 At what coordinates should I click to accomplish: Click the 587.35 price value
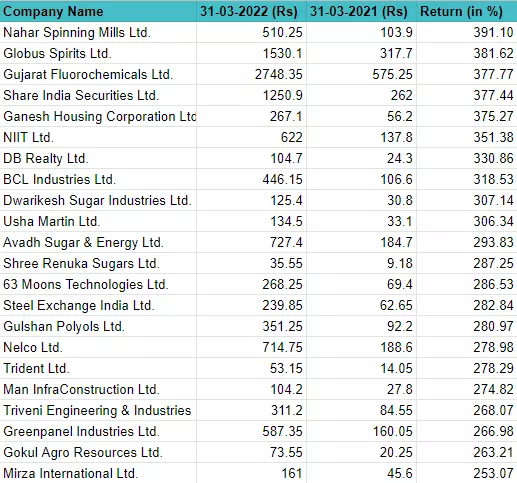(x=282, y=432)
